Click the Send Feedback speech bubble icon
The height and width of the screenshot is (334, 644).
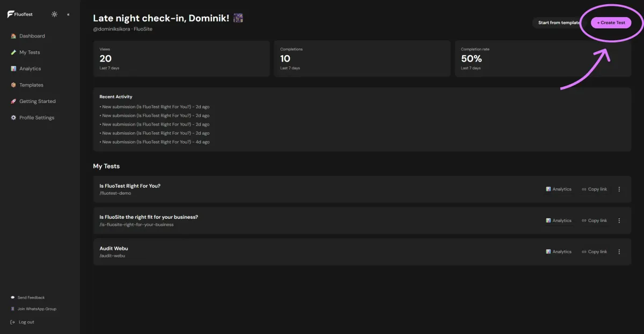point(13,298)
